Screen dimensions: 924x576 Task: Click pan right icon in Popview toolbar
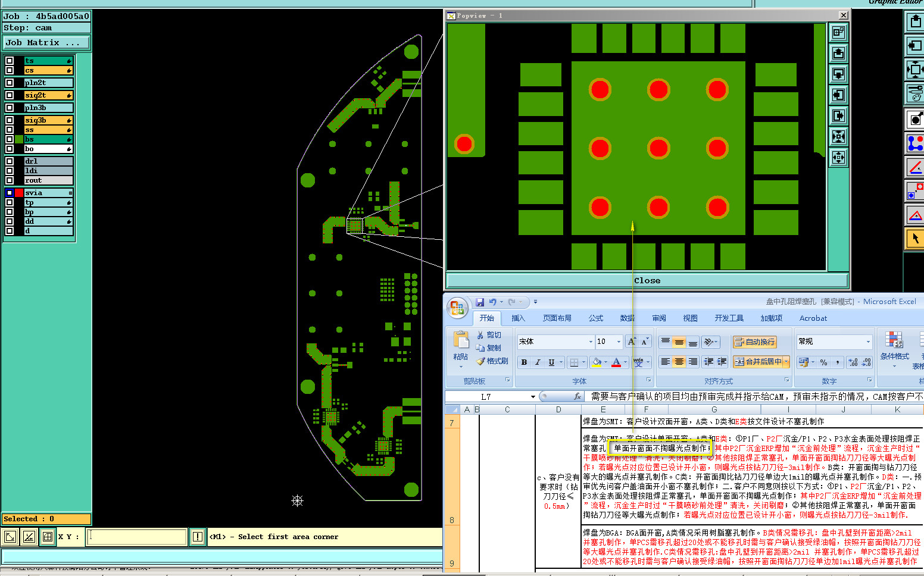click(838, 116)
